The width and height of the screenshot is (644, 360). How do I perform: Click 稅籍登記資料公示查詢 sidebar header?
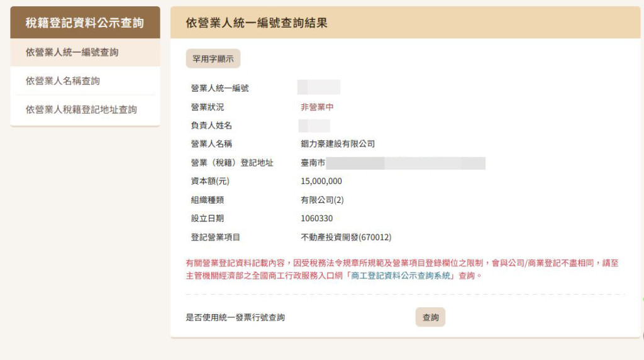coord(85,23)
